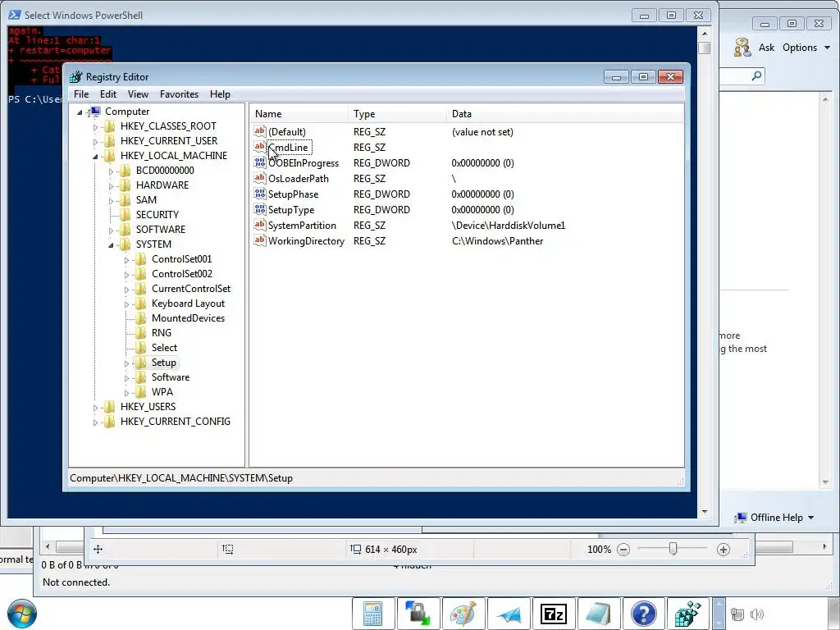Select the WorkingDirectory value name

click(x=306, y=241)
